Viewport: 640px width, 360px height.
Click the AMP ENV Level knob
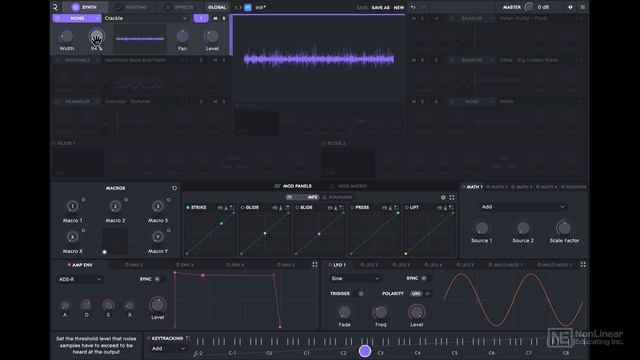(158, 304)
